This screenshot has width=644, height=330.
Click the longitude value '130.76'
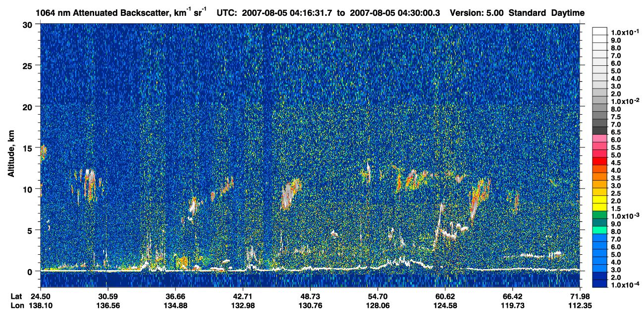tap(310, 305)
